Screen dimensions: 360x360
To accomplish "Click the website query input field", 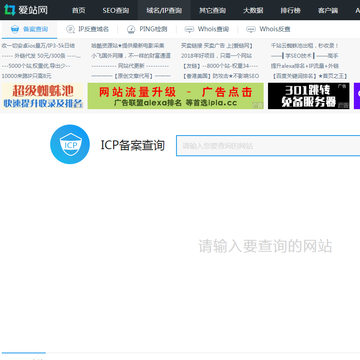I will (x=268, y=146).
